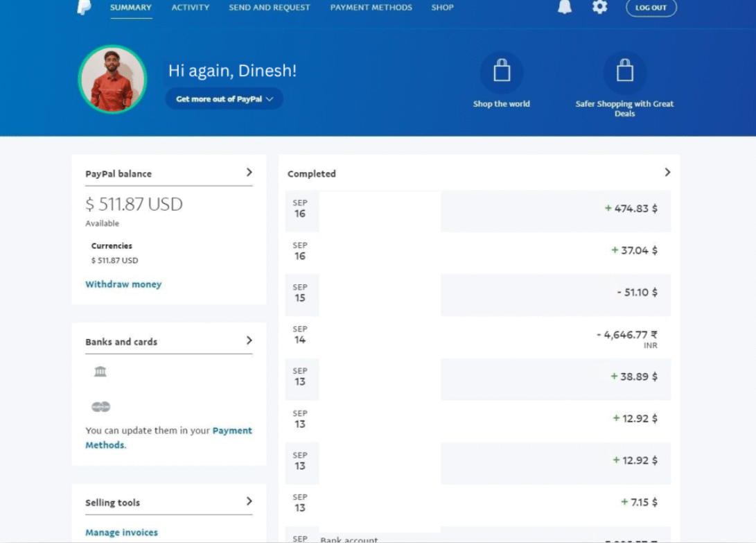Click the Shop the world bag icon
Image resolution: width=756 pixels, height=543 pixels.
pyautogui.click(x=501, y=70)
